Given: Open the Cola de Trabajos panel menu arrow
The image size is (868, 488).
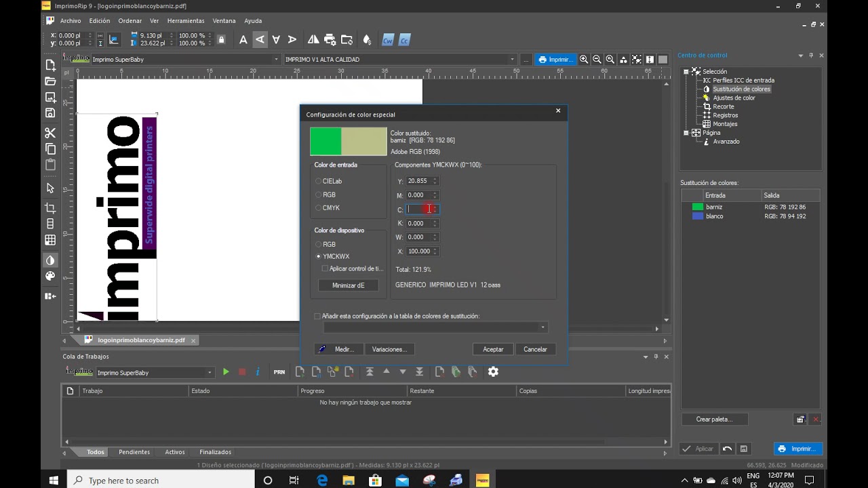Looking at the screenshot, I should click(x=646, y=357).
